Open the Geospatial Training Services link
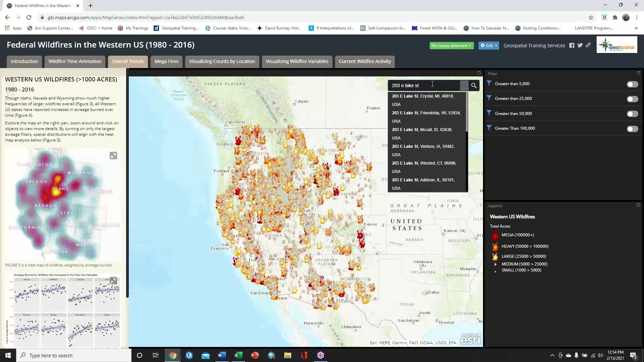 point(534,46)
